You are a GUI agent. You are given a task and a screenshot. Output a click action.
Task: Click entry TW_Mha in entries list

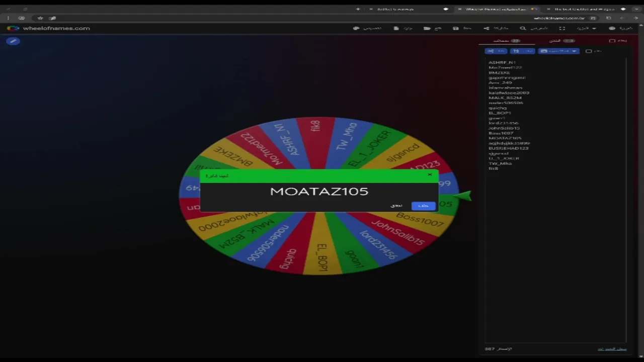pyautogui.click(x=500, y=163)
